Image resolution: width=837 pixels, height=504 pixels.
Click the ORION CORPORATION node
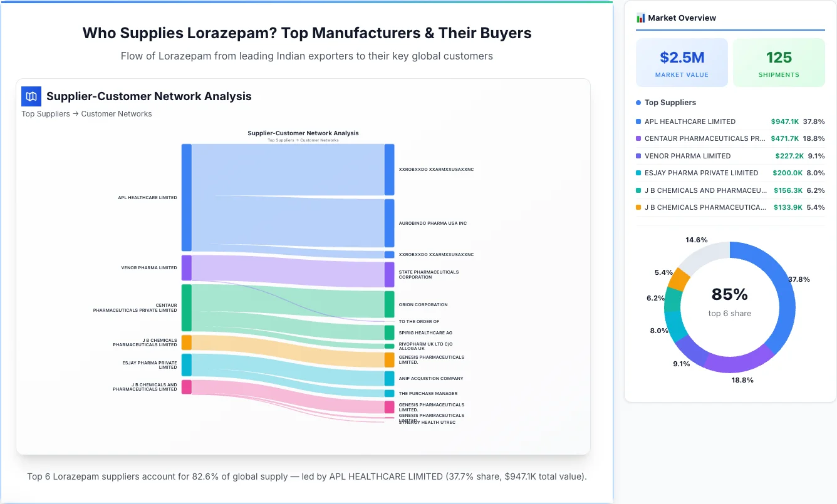click(388, 305)
